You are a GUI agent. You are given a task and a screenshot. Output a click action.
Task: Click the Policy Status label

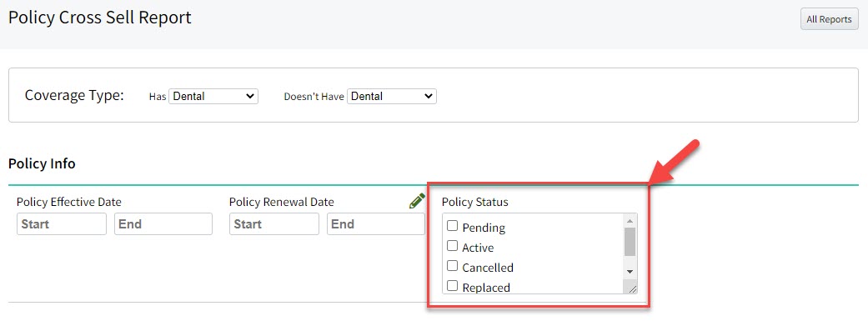pos(475,202)
